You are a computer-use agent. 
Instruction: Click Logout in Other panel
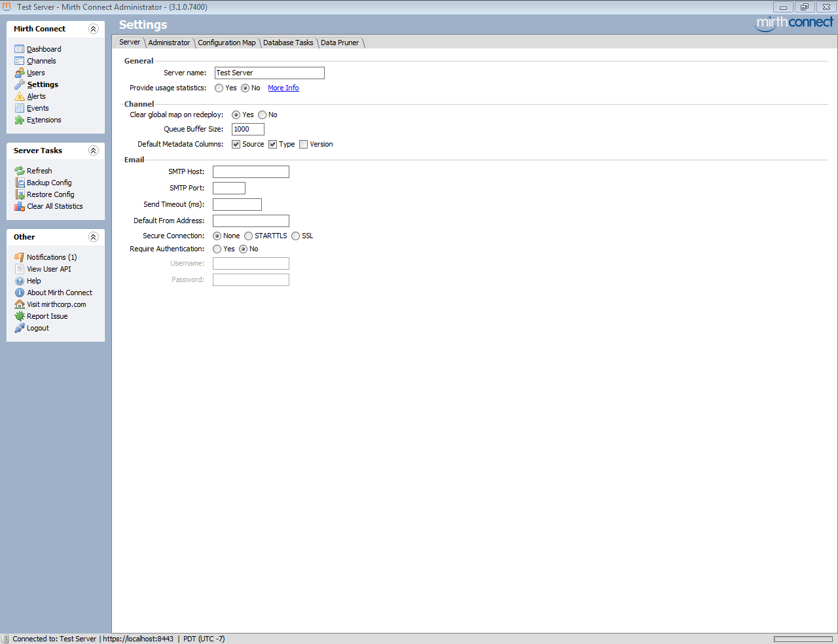(38, 328)
